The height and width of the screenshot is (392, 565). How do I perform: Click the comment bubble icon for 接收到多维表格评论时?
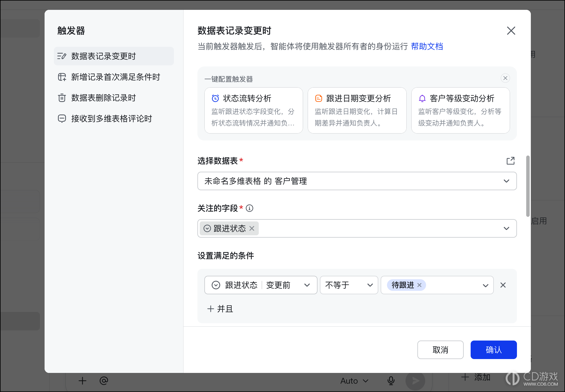click(62, 119)
